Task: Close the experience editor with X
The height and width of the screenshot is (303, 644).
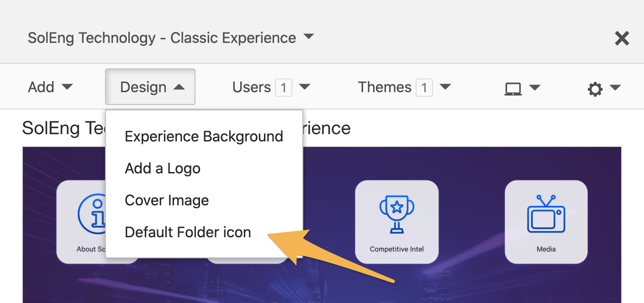Action: [622, 38]
